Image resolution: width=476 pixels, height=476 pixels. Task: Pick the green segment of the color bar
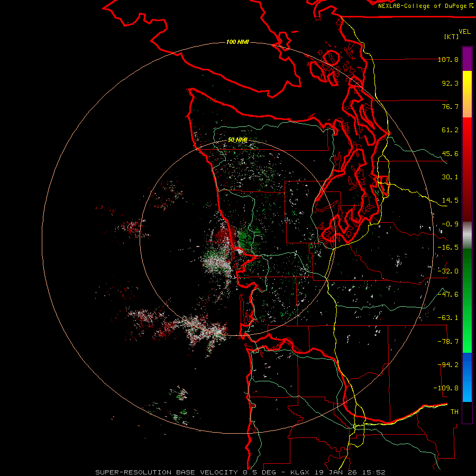click(x=467, y=300)
